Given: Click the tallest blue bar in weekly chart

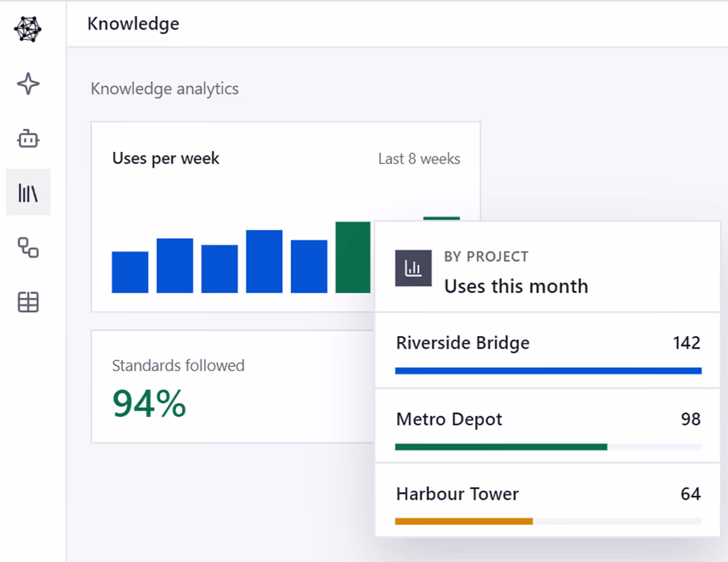Looking at the screenshot, I should tap(264, 261).
